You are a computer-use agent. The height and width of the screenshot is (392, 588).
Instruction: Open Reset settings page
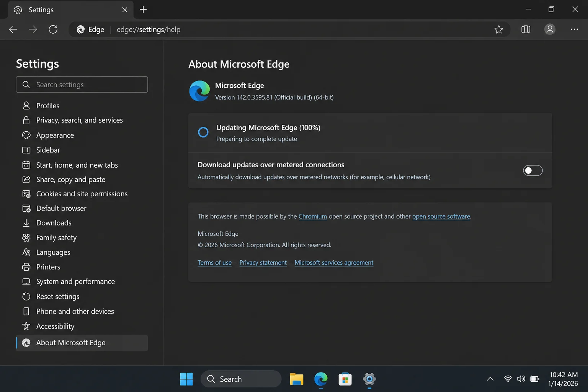pos(82,296)
